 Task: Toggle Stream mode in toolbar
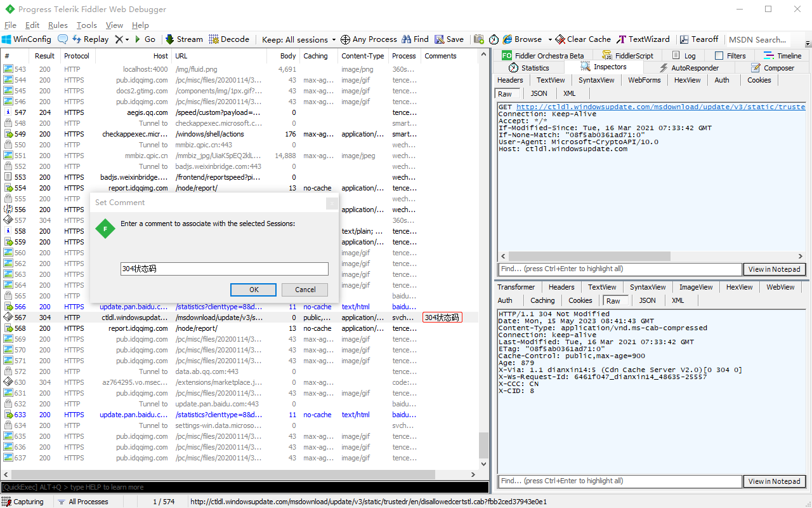point(184,39)
